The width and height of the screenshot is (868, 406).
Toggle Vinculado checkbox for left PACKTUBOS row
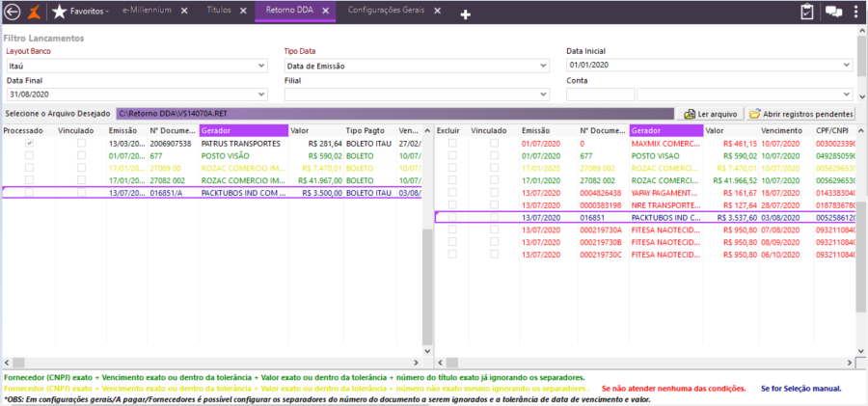coord(81,193)
